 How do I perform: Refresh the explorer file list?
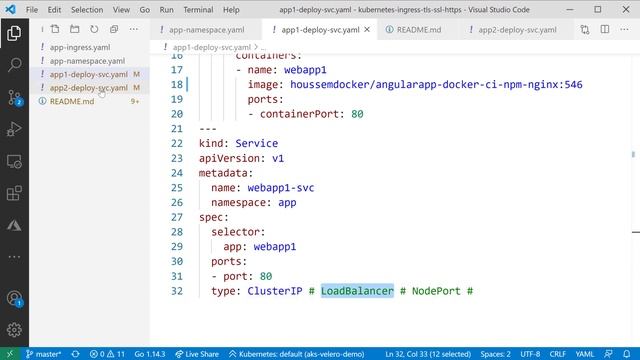click(94, 29)
